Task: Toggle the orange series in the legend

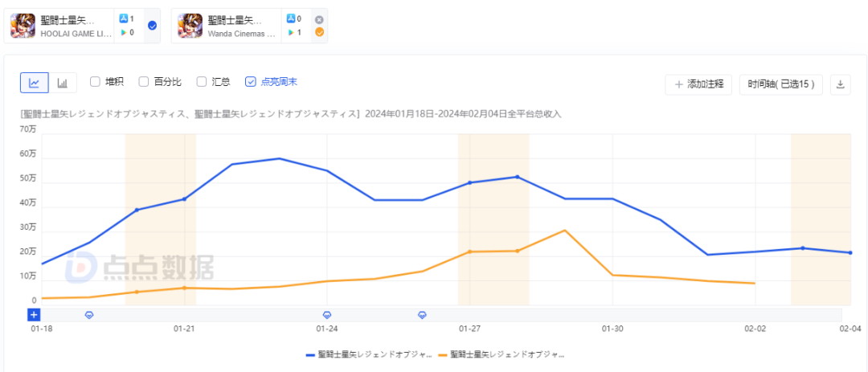Action: tap(502, 354)
